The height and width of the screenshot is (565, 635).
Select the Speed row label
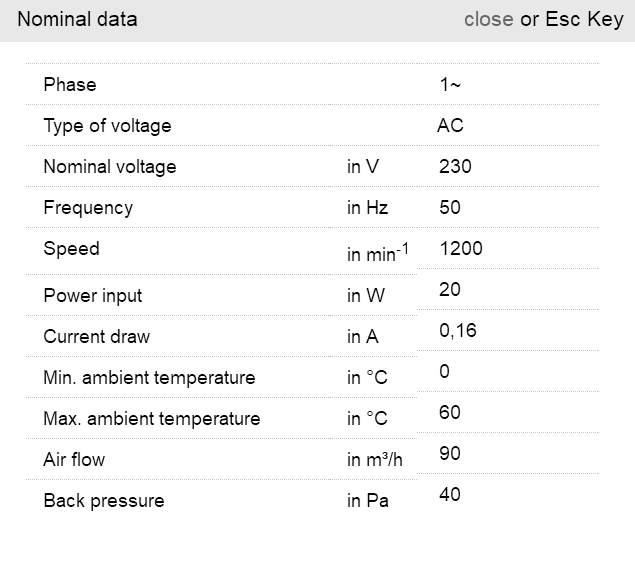pyautogui.click(x=71, y=249)
